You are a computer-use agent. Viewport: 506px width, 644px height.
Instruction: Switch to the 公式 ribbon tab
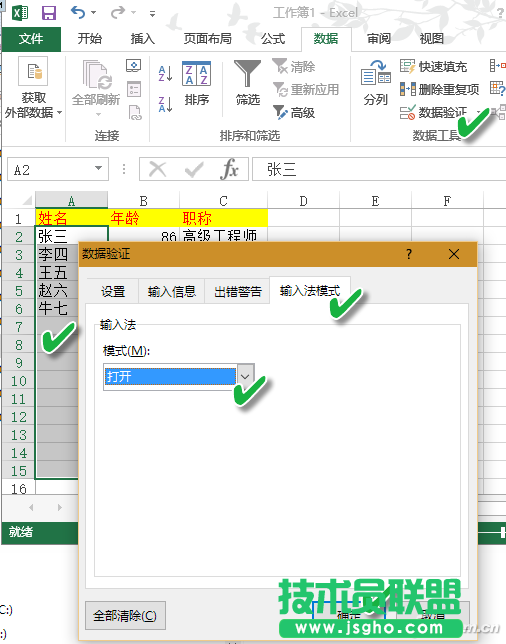(273, 39)
